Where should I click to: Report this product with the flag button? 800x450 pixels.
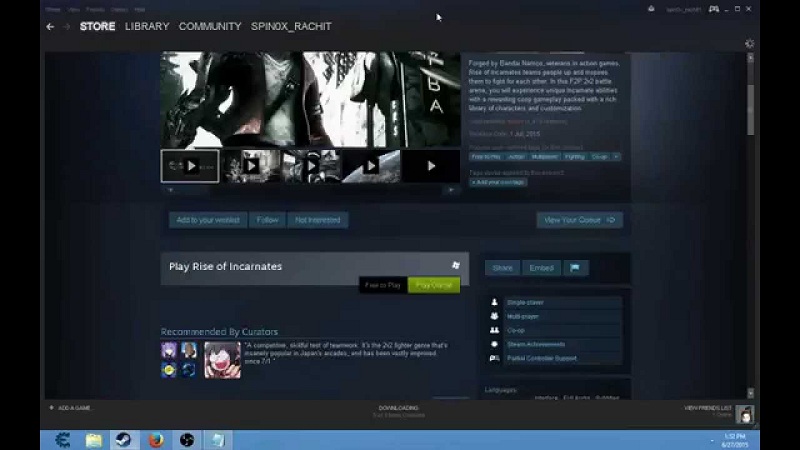click(x=575, y=268)
